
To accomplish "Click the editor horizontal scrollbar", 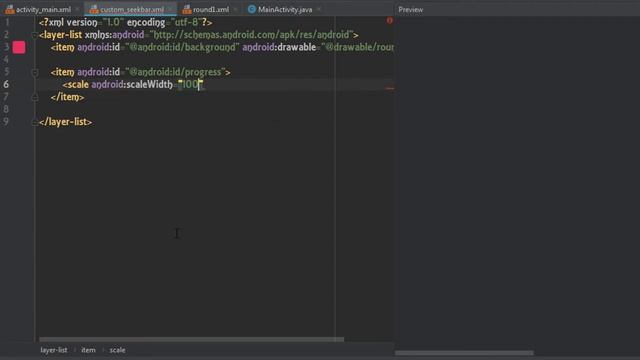I will click(x=191, y=339).
